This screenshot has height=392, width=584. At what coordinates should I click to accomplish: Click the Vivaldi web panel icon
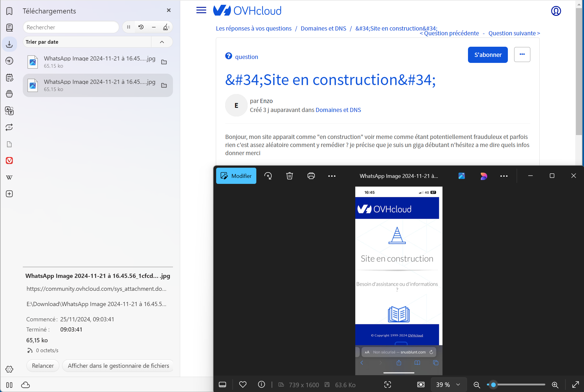coord(9,161)
